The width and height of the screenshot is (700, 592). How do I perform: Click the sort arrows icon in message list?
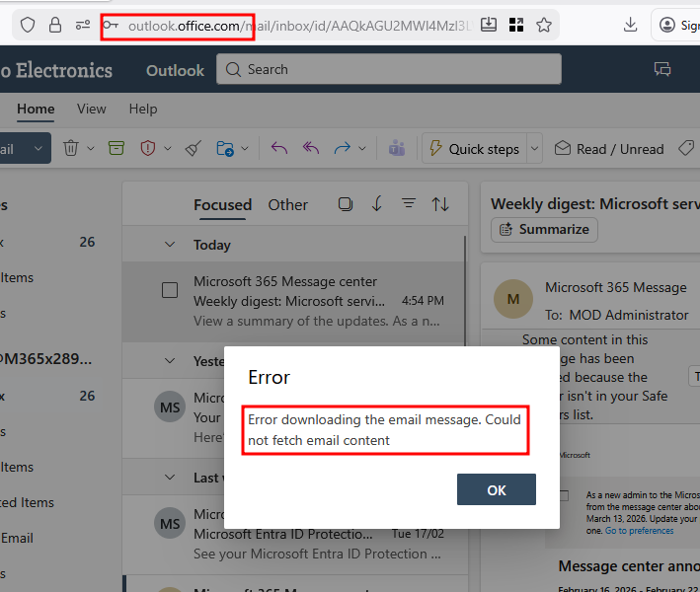point(440,204)
